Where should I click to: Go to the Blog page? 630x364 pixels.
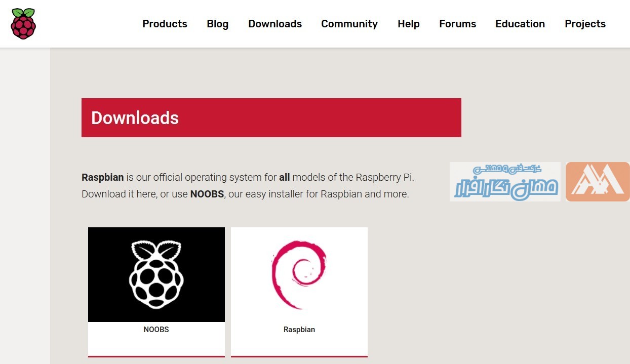click(x=218, y=24)
